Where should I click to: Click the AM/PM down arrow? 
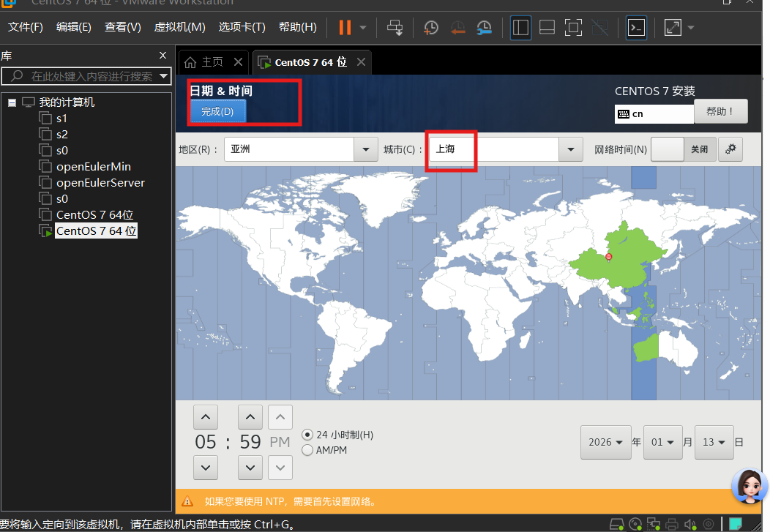280,468
